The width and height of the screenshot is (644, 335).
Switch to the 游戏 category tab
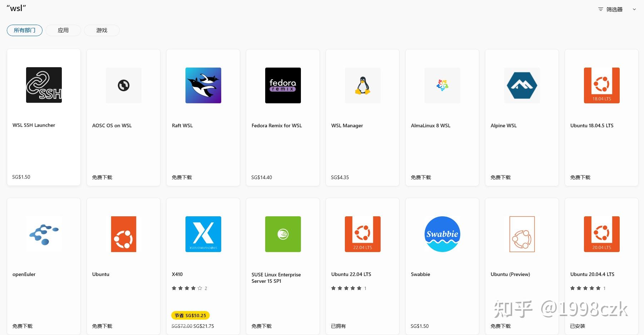point(102,30)
